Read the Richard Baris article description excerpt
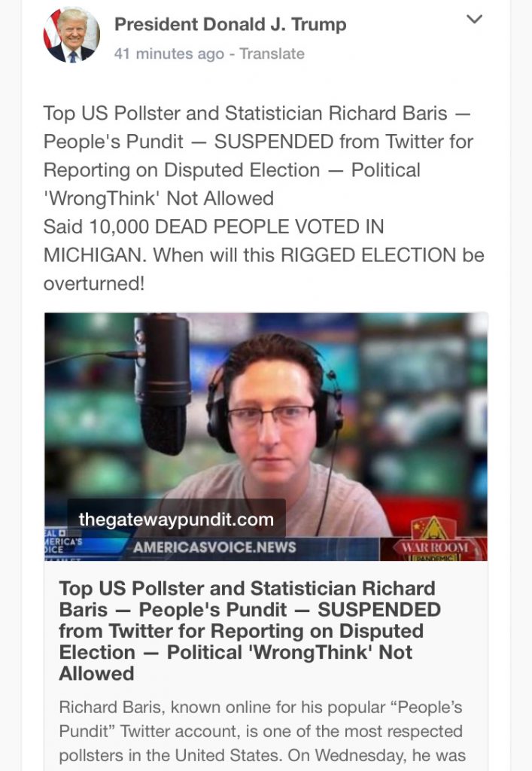The height and width of the screenshot is (771, 532). coord(261,730)
